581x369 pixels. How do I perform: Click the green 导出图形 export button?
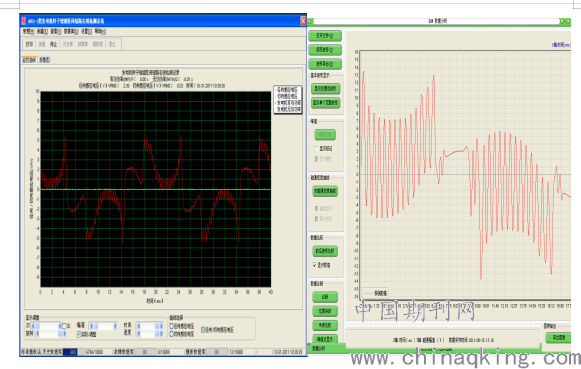point(558,338)
